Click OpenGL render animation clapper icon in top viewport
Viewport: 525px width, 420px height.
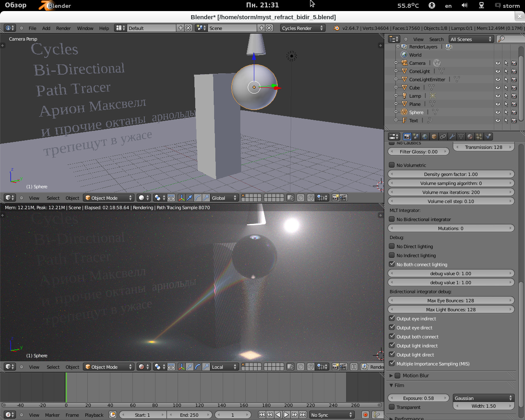[343, 198]
